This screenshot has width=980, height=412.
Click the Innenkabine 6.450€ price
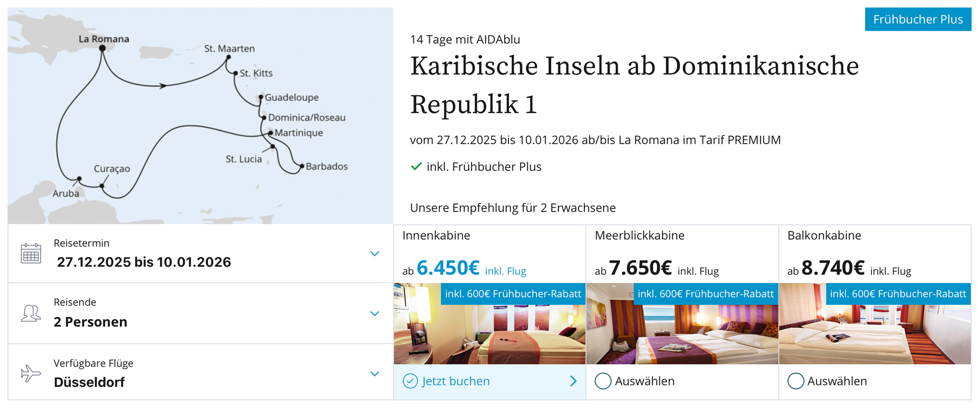[x=448, y=268]
